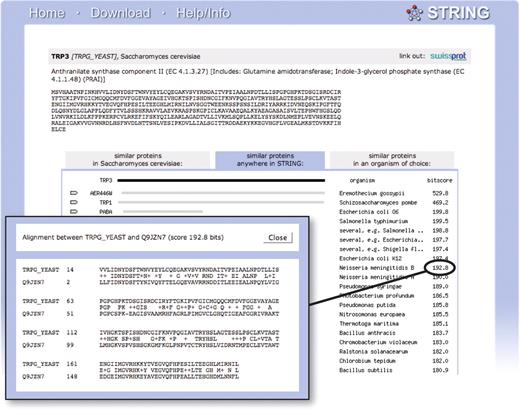520x412 pixels.
Task: Select Nitrosomonas europaea organism entry
Action: click(x=372, y=314)
